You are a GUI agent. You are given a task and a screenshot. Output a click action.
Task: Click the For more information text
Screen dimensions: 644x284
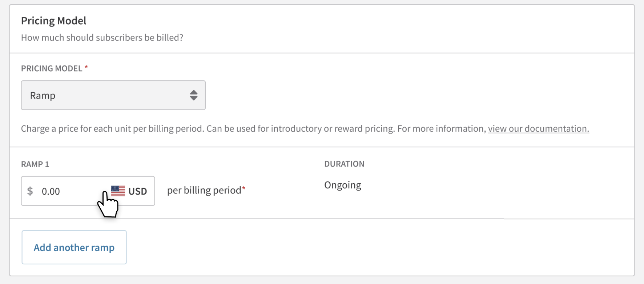pyautogui.click(x=442, y=129)
